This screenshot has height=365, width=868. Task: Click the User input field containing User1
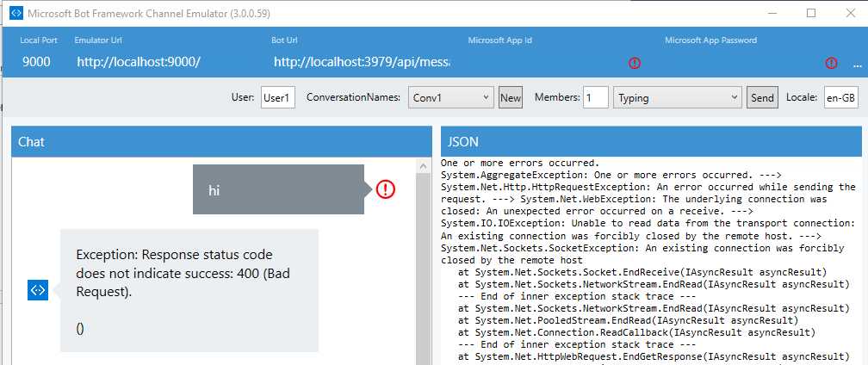(278, 98)
